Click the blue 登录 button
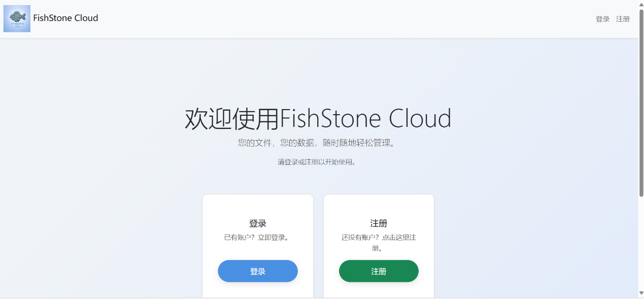The height and width of the screenshot is (299, 644). point(258,271)
